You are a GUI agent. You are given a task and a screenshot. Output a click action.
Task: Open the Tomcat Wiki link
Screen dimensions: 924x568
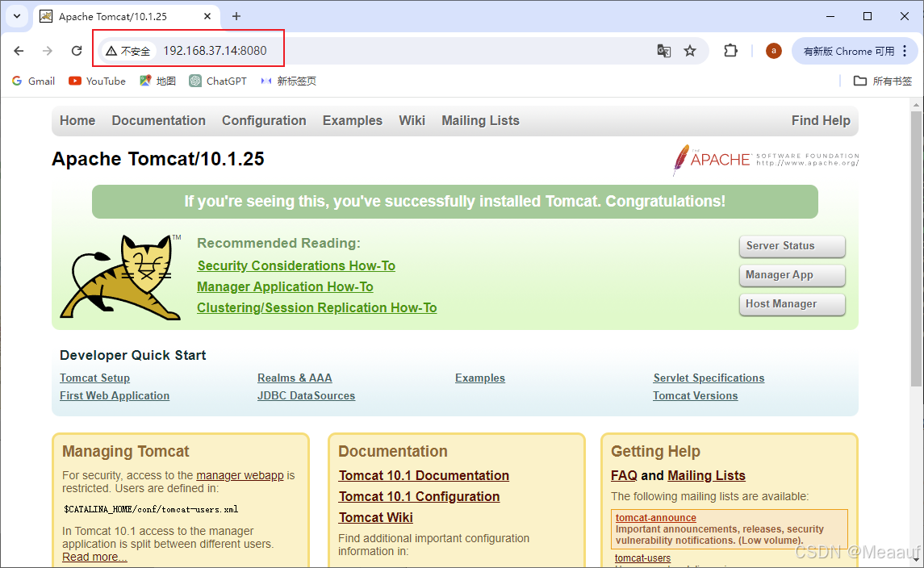click(x=376, y=518)
